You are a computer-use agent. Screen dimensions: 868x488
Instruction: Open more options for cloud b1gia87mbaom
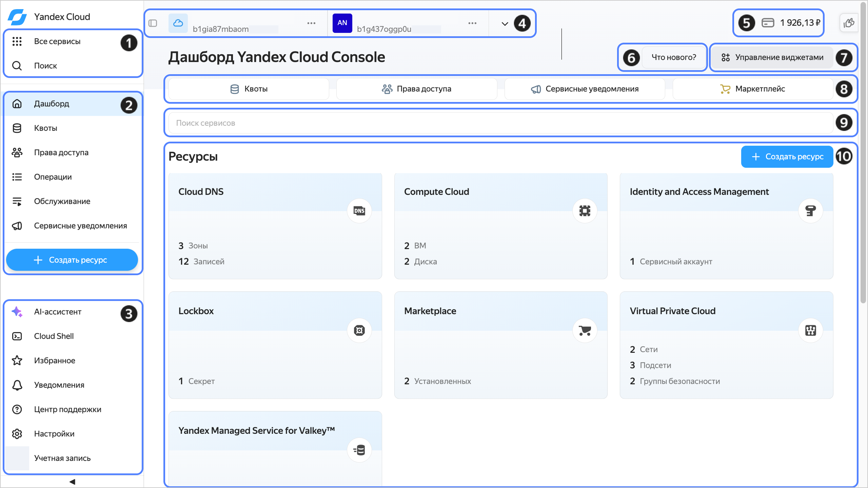point(311,23)
